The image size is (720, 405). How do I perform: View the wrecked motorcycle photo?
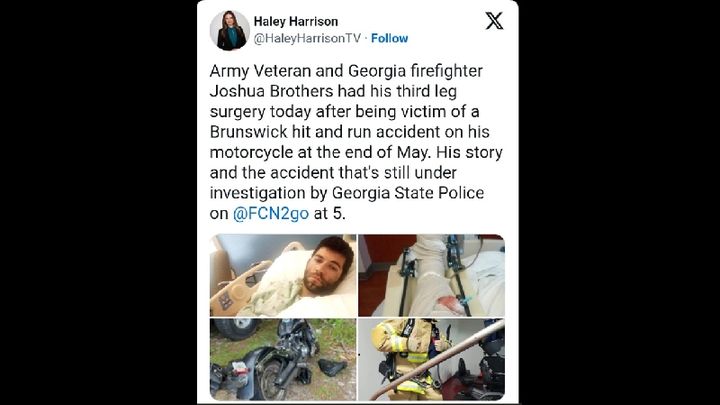click(283, 360)
